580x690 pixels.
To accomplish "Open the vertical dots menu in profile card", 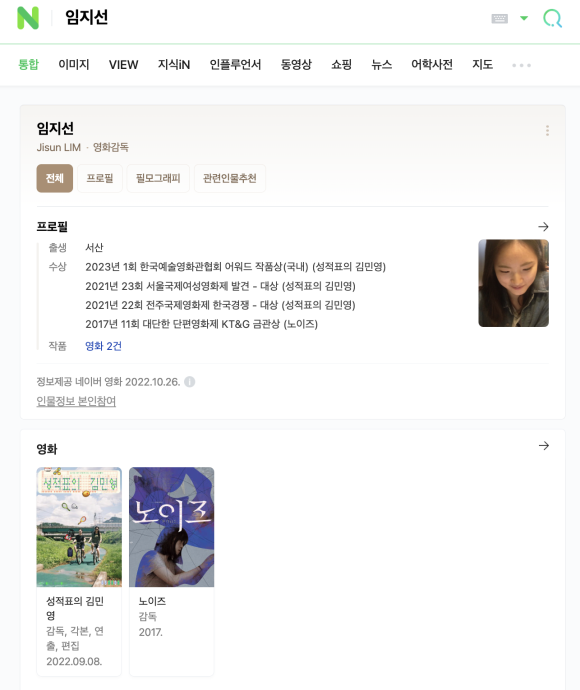I will click(x=547, y=130).
